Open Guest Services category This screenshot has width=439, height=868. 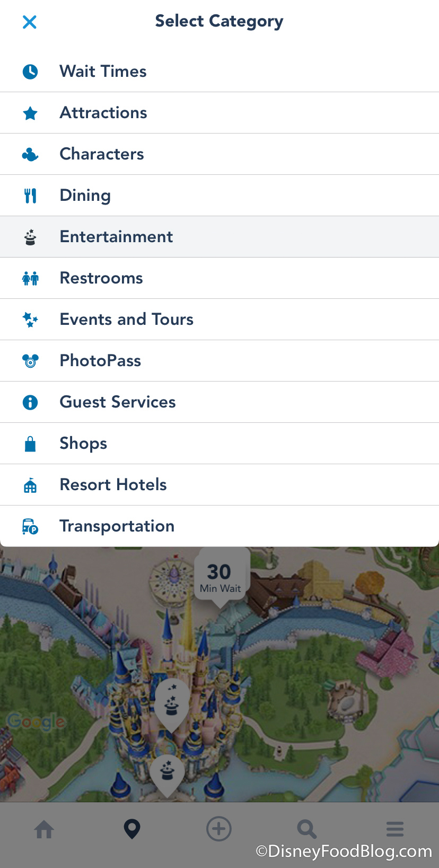tap(118, 402)
